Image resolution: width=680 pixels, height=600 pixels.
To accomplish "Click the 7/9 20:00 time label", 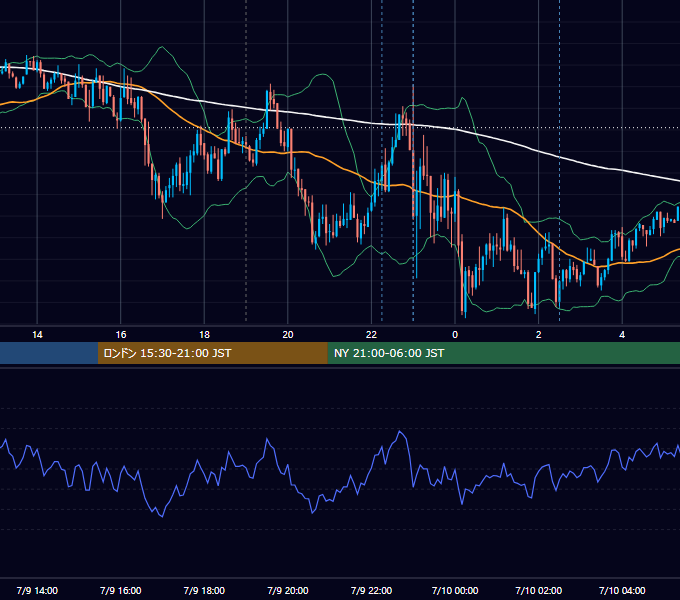I will (288, 590).
